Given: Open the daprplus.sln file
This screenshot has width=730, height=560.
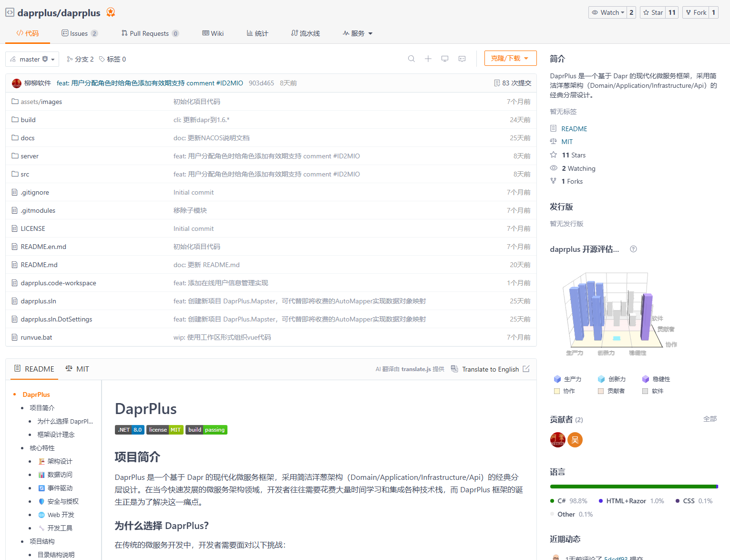Looking at the screenshot, I should tap(39, 301).
